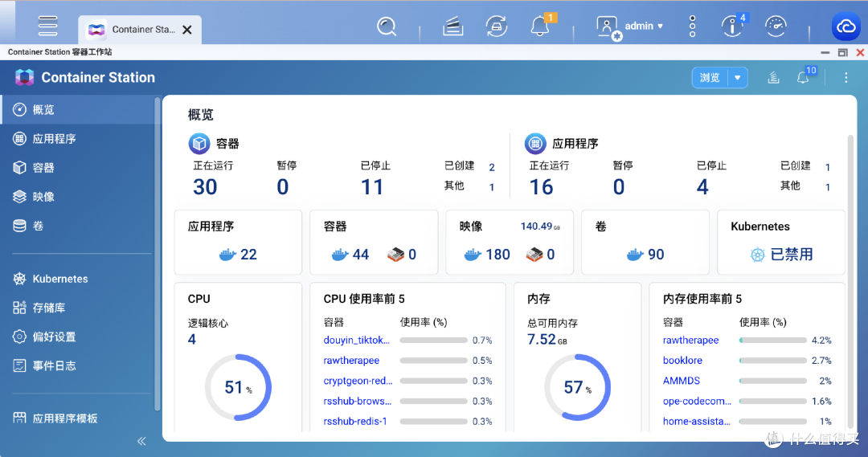Viewport: 868px width, 457px height.
Task: Click stopped applications count 4
Action: [x=702, y=187]
